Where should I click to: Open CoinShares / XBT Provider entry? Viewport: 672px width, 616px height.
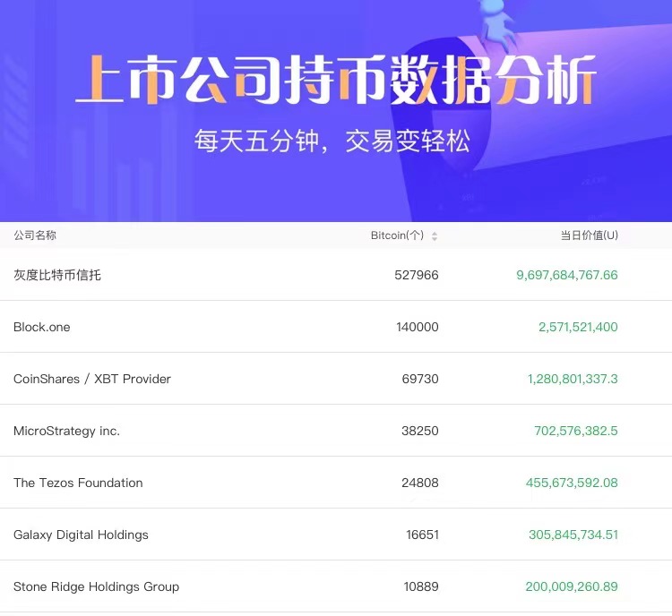coord(92,379)
